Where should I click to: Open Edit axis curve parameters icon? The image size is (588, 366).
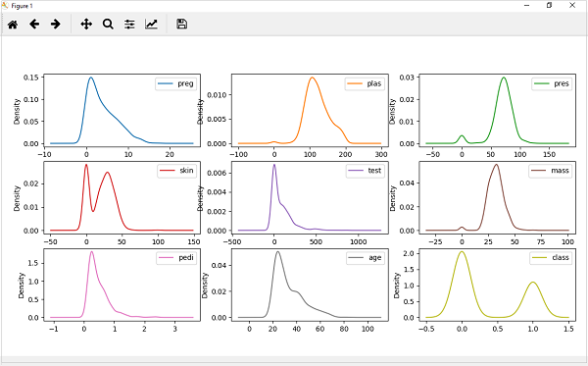[x=151, y=25]
